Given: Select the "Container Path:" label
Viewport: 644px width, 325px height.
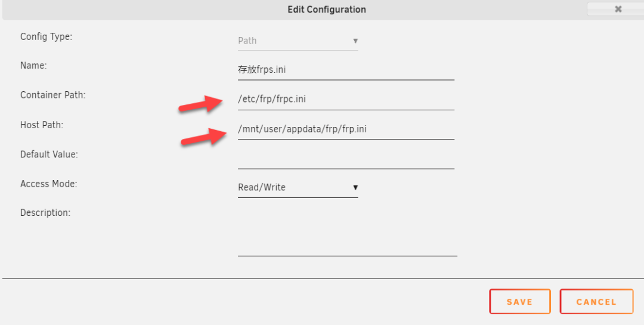Looking at the screenshot, I should pyautogui.click(x=53, y=95).
